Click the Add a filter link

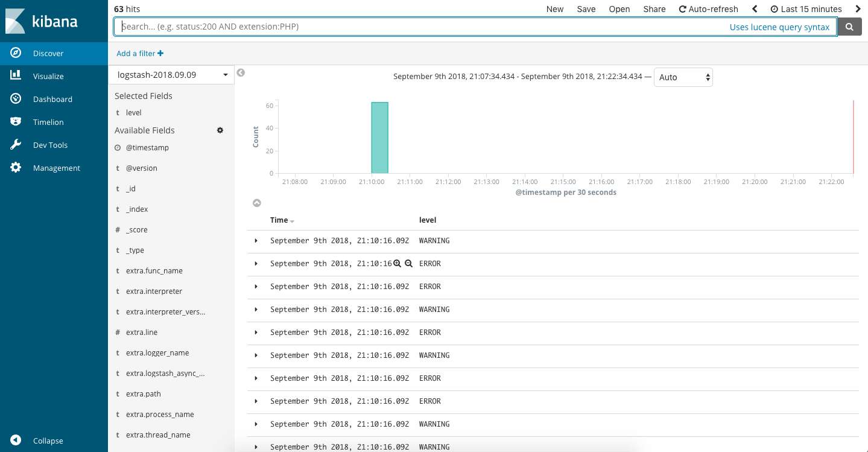coord(140,54)
